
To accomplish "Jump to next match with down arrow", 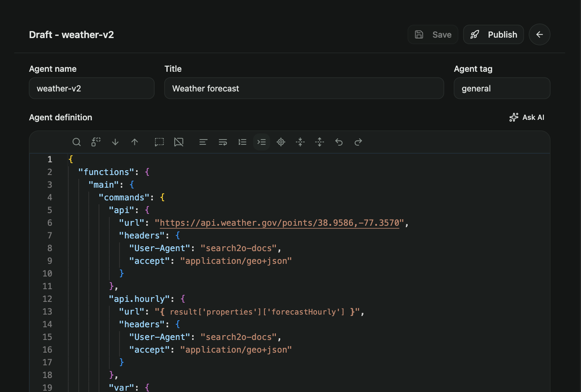I will [115, 142].
